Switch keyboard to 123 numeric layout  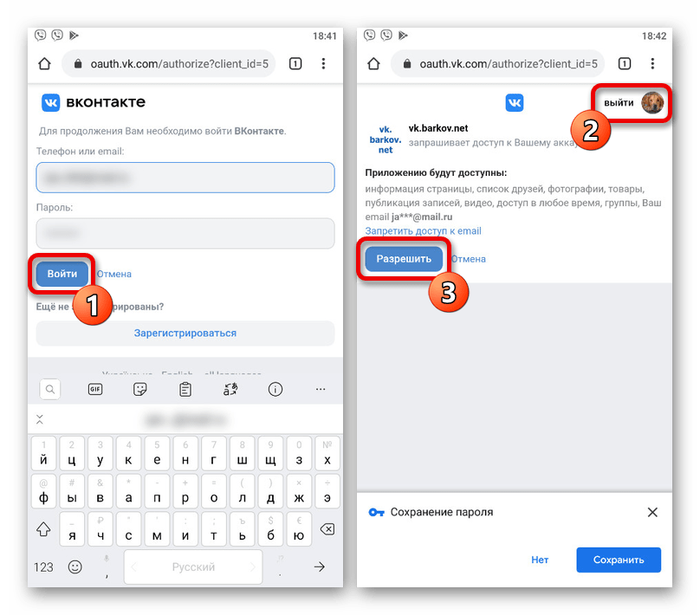[x=43, y=567]
